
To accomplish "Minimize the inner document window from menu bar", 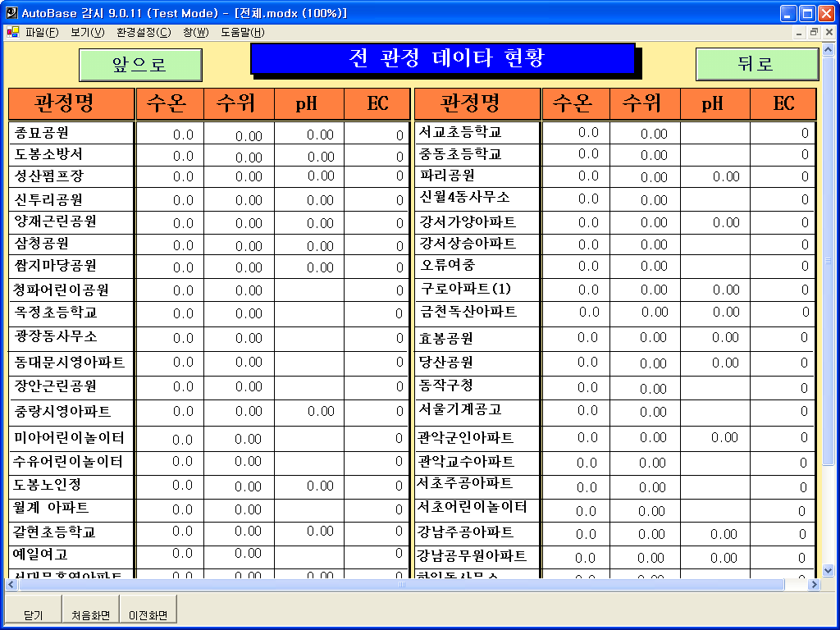I will coord(800,33).
